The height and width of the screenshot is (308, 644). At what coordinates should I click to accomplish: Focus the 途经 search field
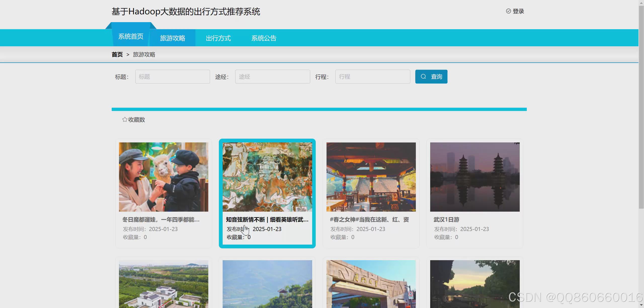[x=273, y=76]
